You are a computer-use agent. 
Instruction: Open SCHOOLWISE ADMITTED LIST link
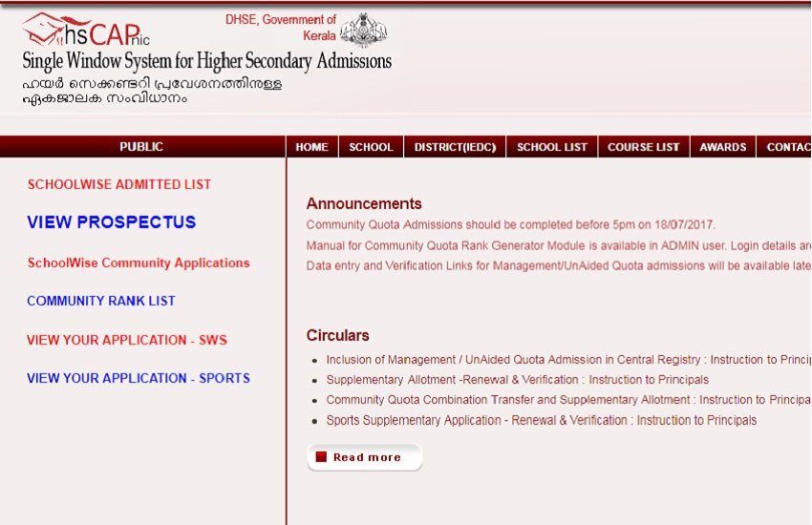tap(119, 184)
